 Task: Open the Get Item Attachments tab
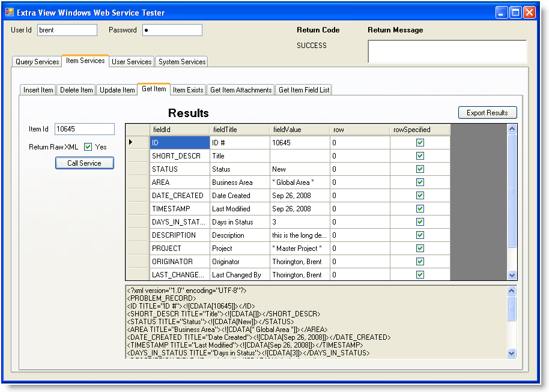[241, 90]
